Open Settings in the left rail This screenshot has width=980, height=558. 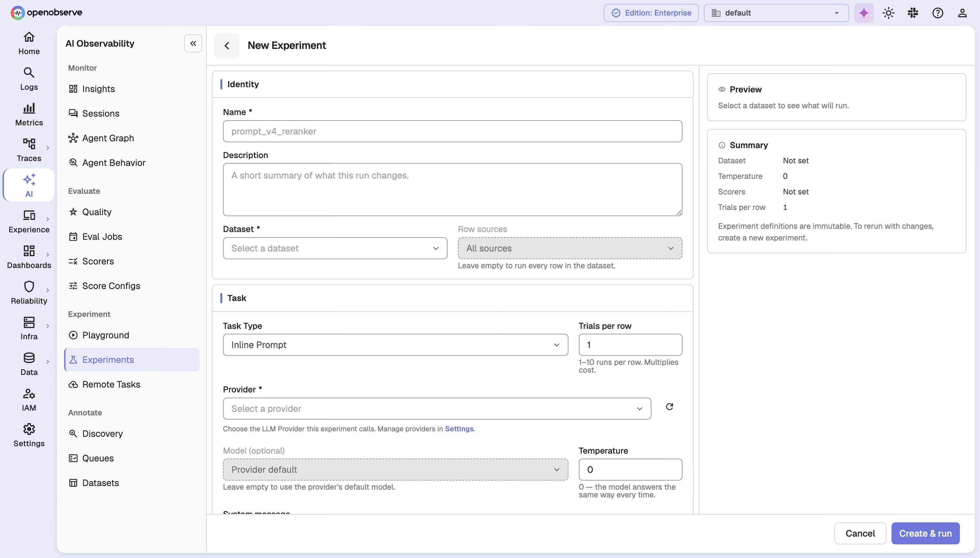[29, 436]
